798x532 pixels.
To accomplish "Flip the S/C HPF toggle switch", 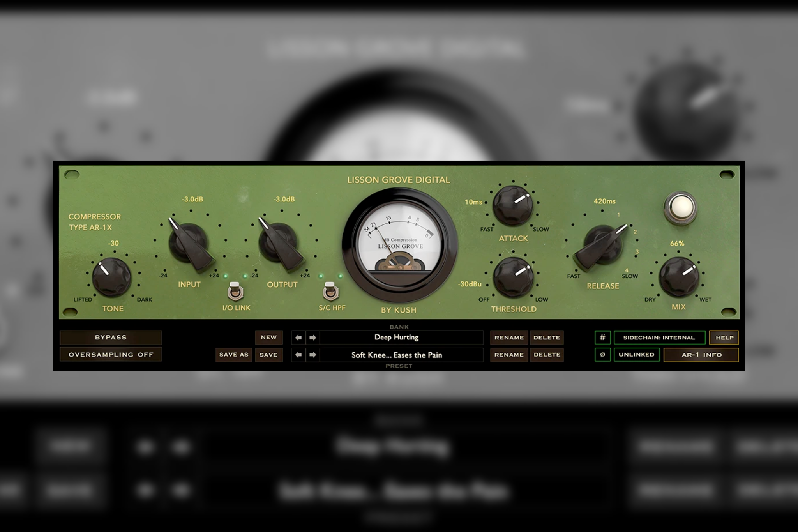I will coord(330,292).
